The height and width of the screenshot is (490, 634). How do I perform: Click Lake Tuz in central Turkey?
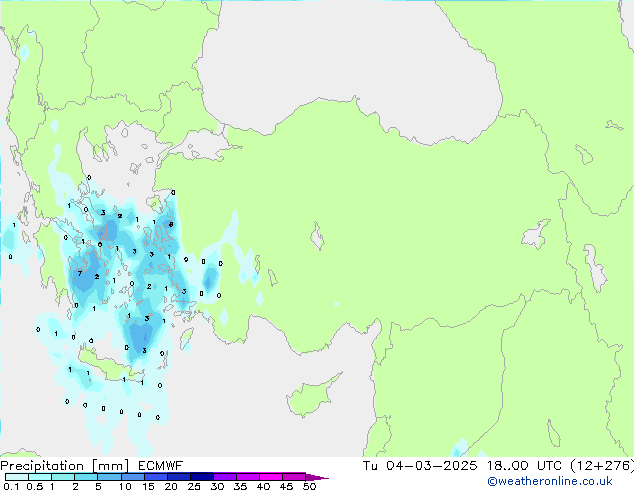(317, 236)
